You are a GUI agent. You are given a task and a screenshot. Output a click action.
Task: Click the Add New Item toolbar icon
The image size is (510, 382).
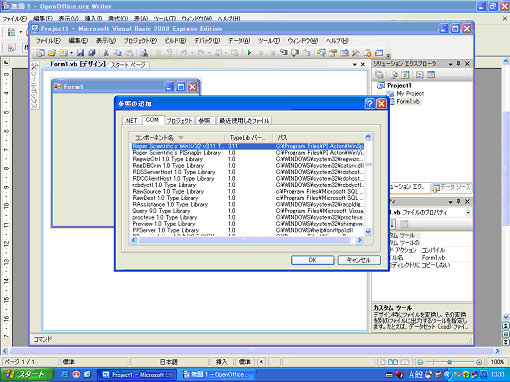pyautogui.click(x=63, y=53)
